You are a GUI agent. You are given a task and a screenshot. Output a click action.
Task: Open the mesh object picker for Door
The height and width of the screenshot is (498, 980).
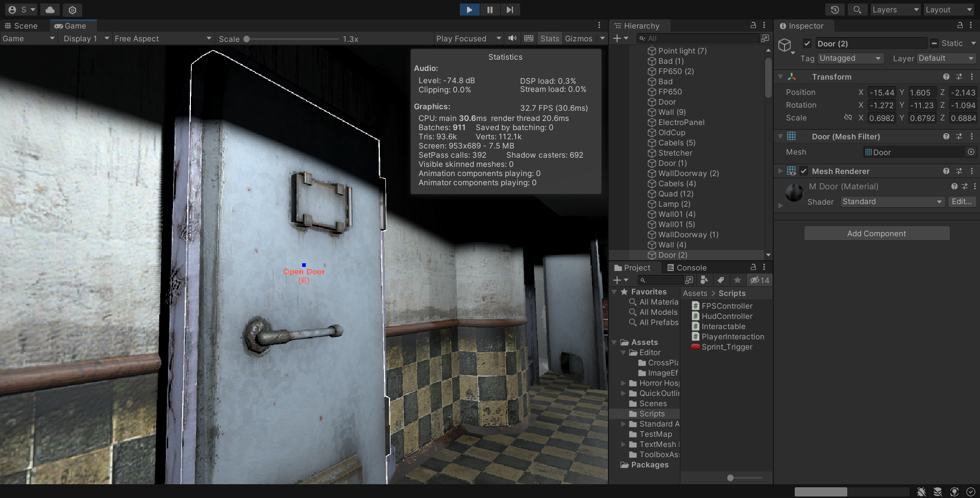971,152
